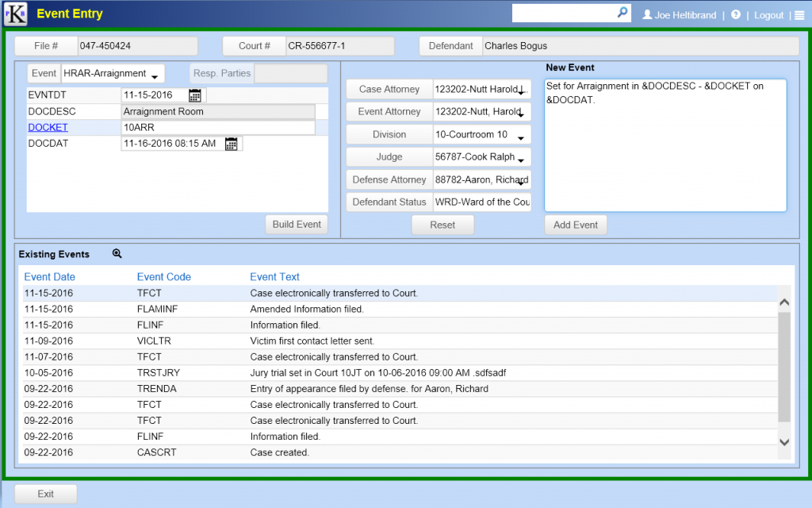
Task: Click the Logout link
Action: pos(768,15)
